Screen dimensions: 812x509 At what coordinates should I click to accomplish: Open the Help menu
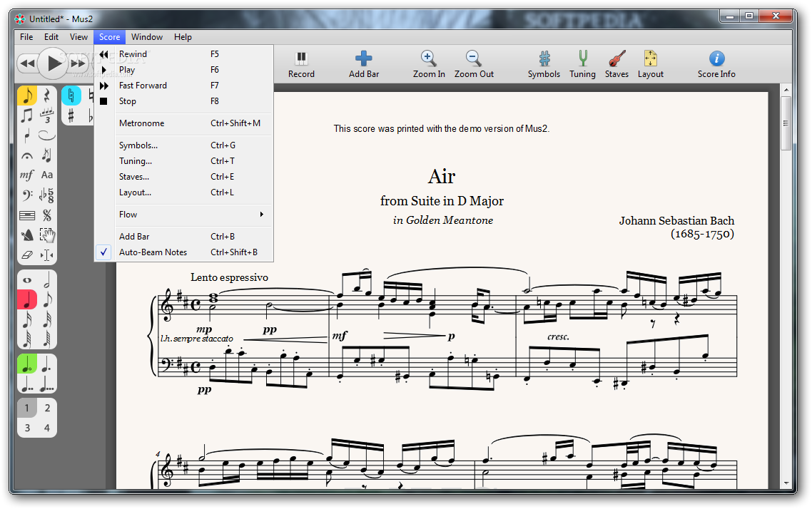coord(183,37)
